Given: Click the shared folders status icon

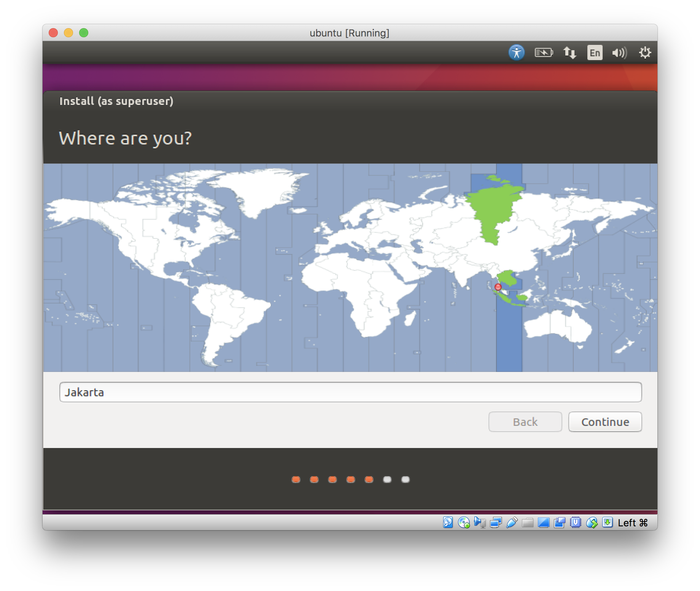Looking at the screenshot, I should (528, 523).
